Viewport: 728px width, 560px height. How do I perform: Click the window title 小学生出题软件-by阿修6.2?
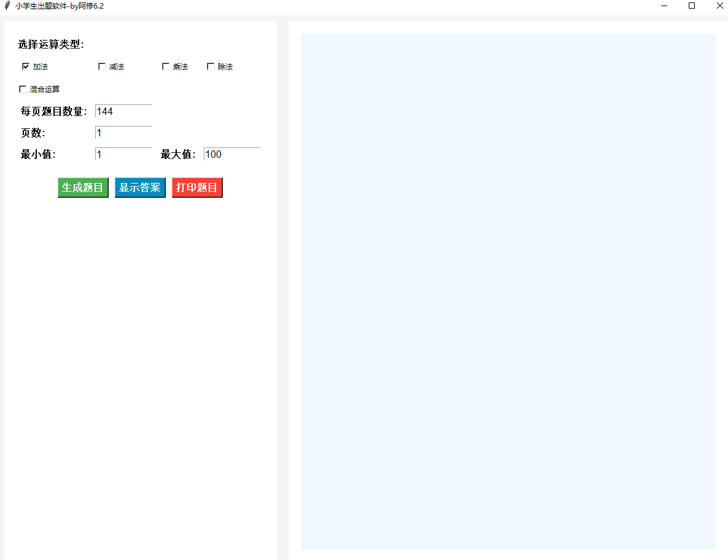[x=60, y=6]
